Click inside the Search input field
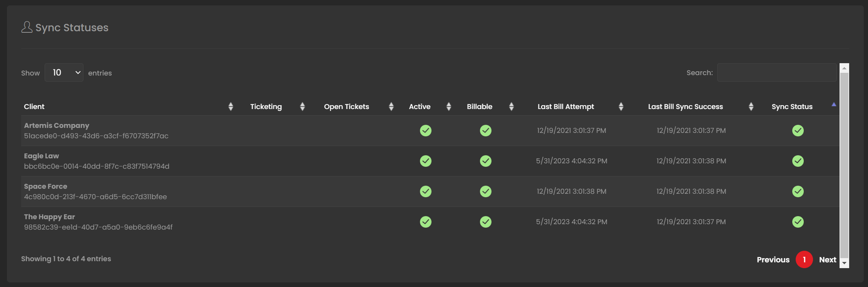Image resolution: width=868 pixels, height=287 pixels. (776, 72)
